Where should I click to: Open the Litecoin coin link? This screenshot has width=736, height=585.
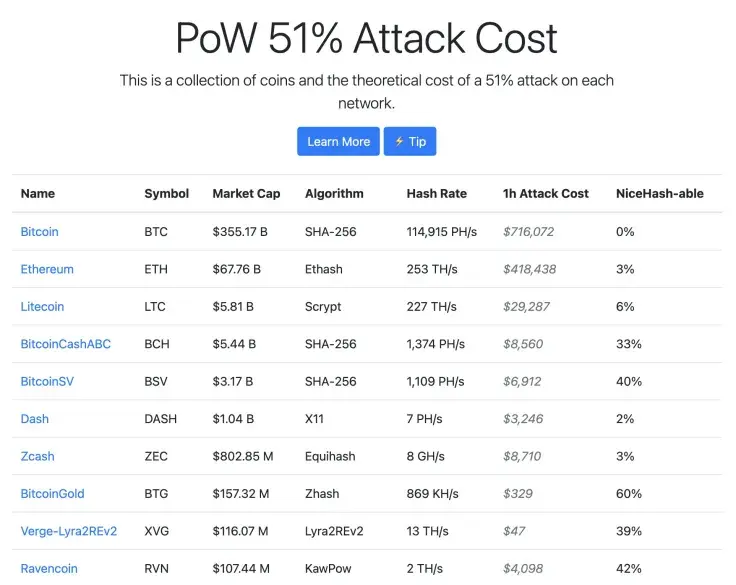coord(42,307)
